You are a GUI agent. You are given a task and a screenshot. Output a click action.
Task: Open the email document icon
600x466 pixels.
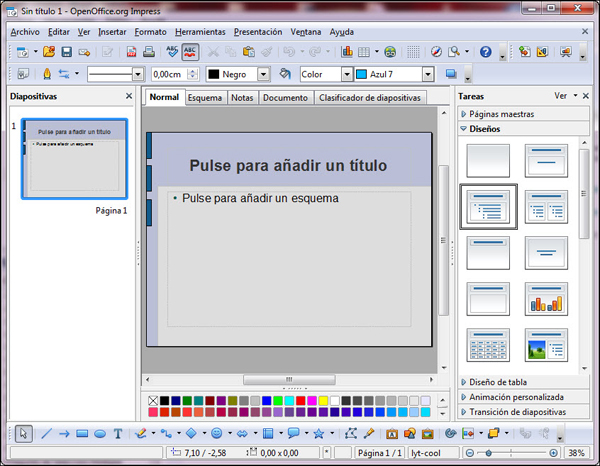(84, 52)
